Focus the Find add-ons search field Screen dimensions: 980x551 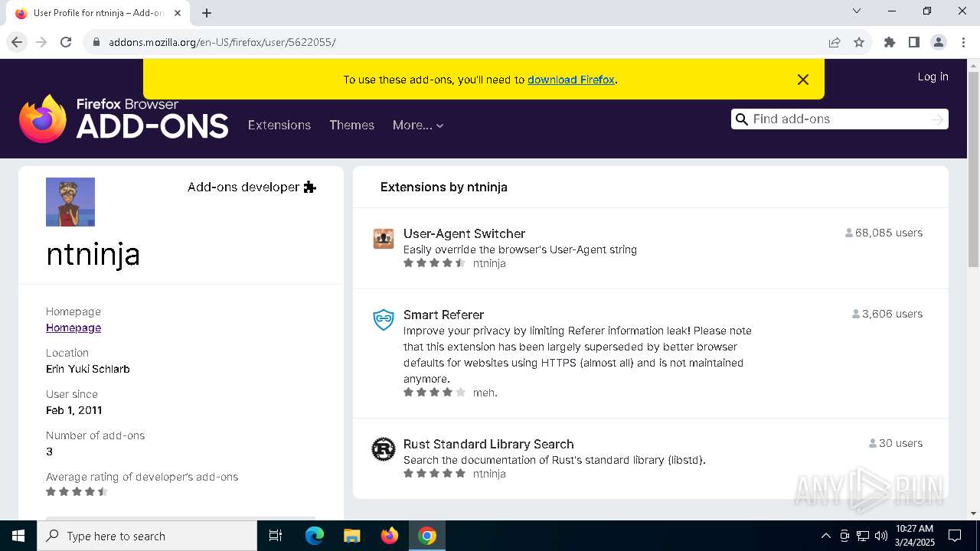pos(838,119)
